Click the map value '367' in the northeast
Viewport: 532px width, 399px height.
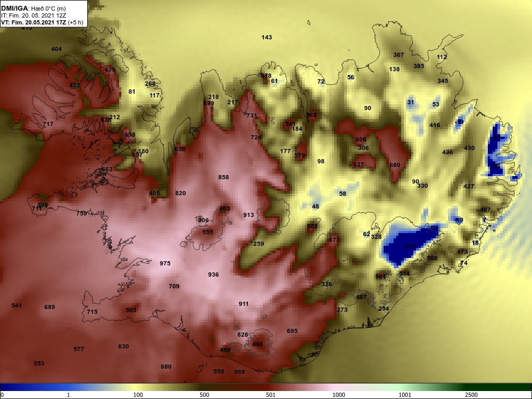point(398,55)
